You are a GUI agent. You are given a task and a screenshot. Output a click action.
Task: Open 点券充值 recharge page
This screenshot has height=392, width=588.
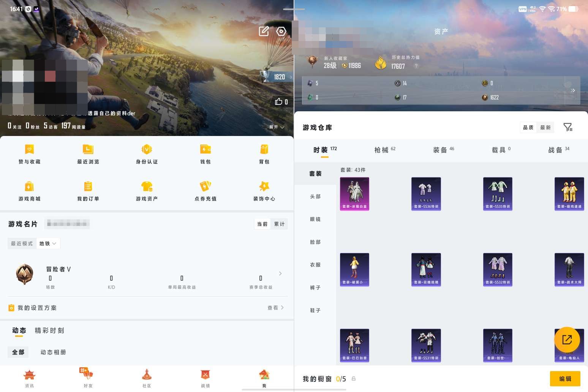pos(205,191)
